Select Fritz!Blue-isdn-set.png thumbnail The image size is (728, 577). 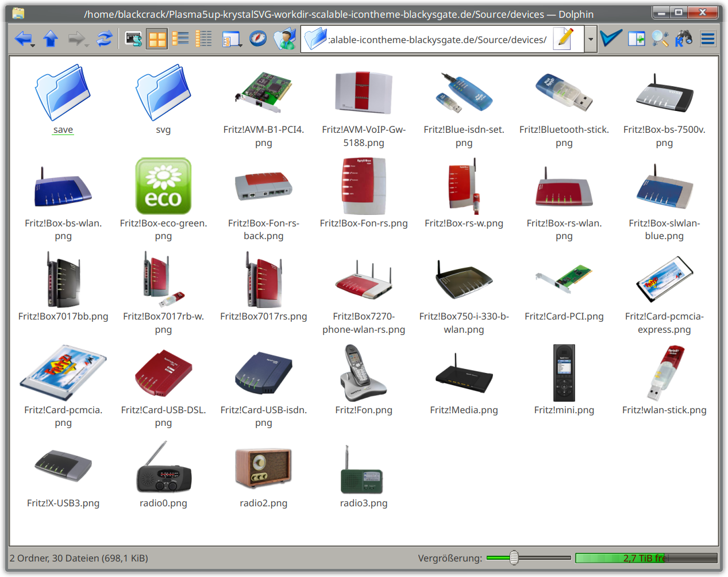coord(464,92)
